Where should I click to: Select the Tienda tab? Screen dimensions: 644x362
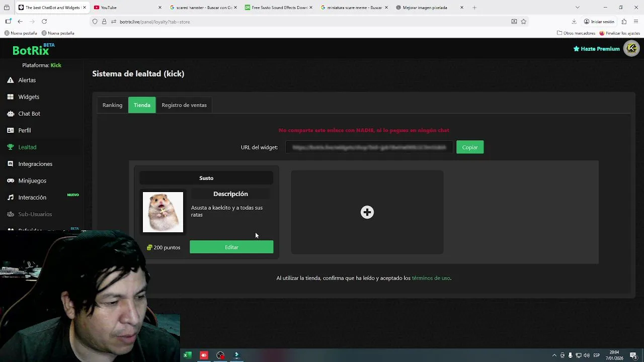tap(142, 105)
